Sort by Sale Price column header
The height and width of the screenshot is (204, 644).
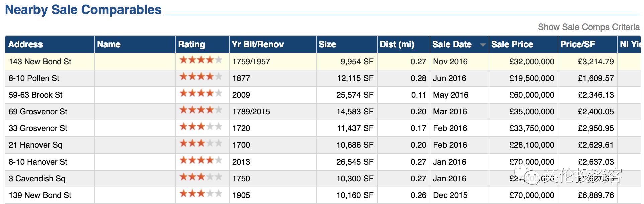(x=512, y=44)
